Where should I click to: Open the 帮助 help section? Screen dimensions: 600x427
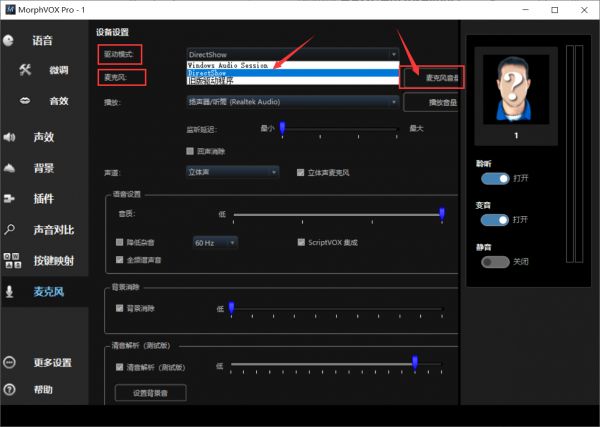(x=43, y=390)
